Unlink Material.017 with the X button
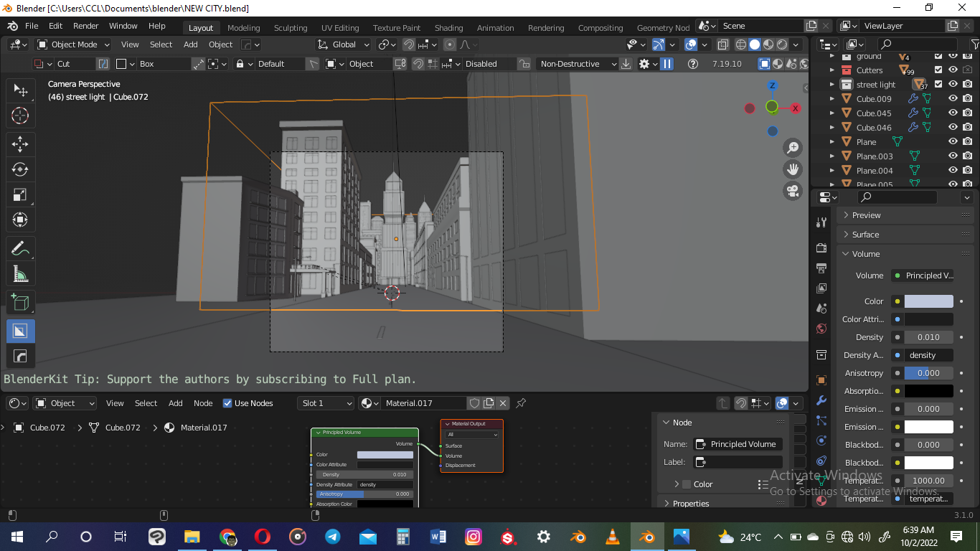Image resolution: width=980 pixels, height=551 pixels. click(503, 403)
